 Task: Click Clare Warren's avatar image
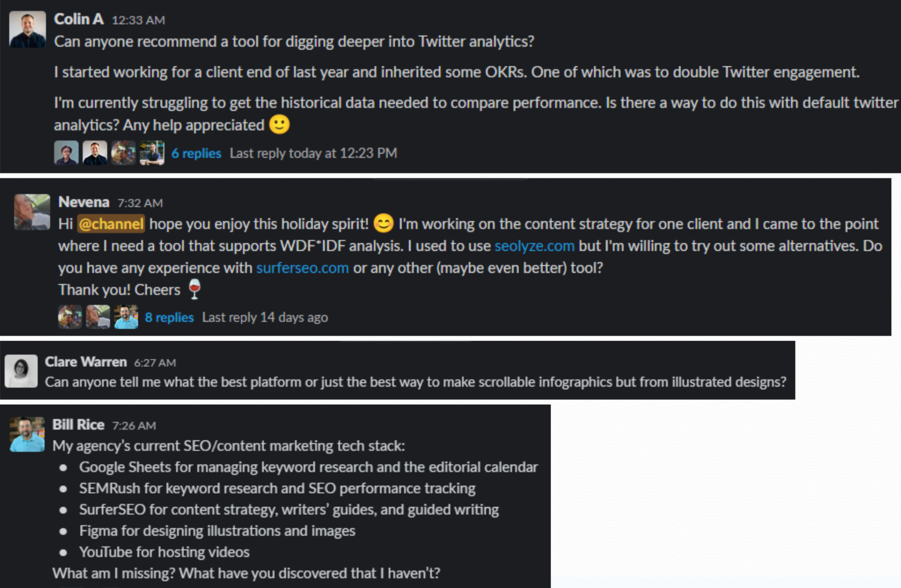(x=21, y=370)
